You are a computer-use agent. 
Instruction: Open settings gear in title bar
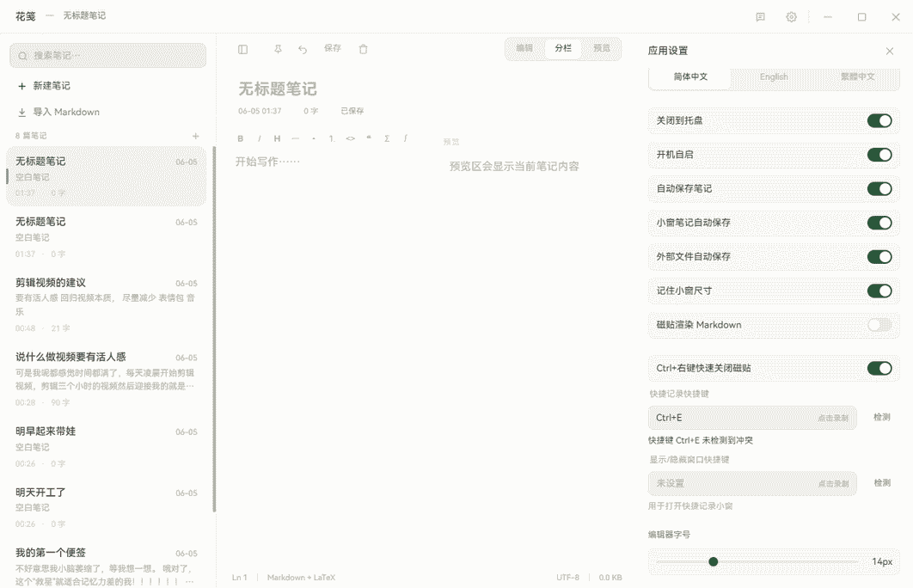pos(791,17)
